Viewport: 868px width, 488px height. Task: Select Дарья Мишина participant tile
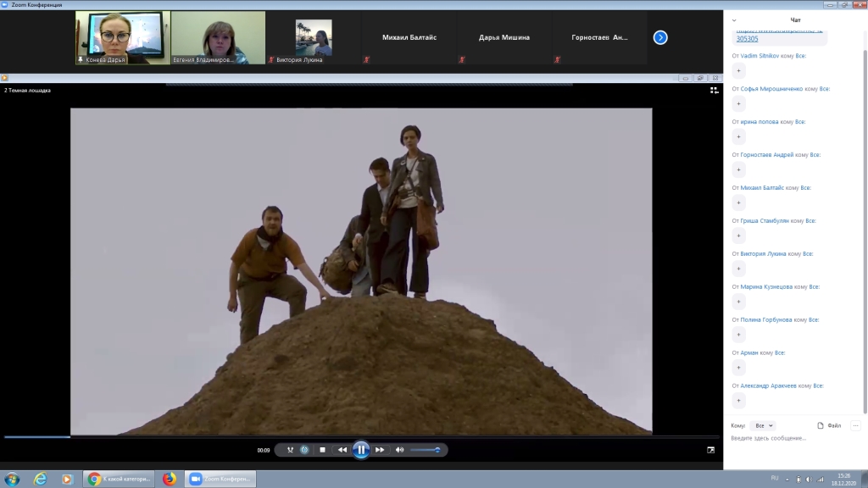coord(504,37)
